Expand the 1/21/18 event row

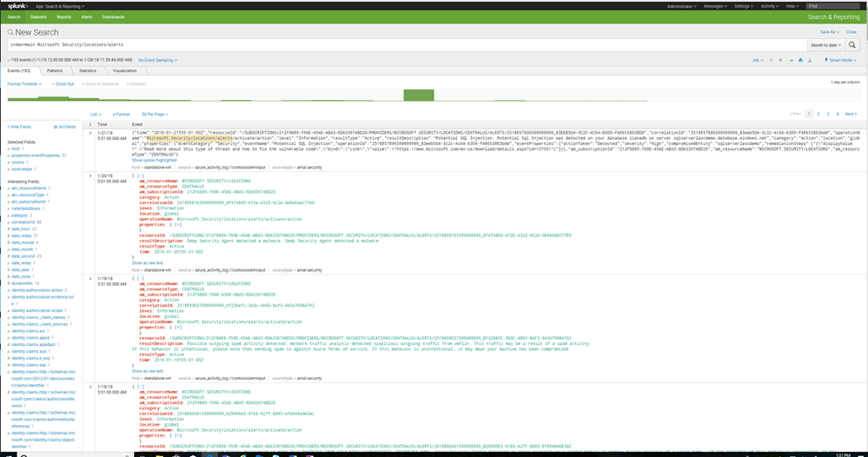(x=90, y=133)
